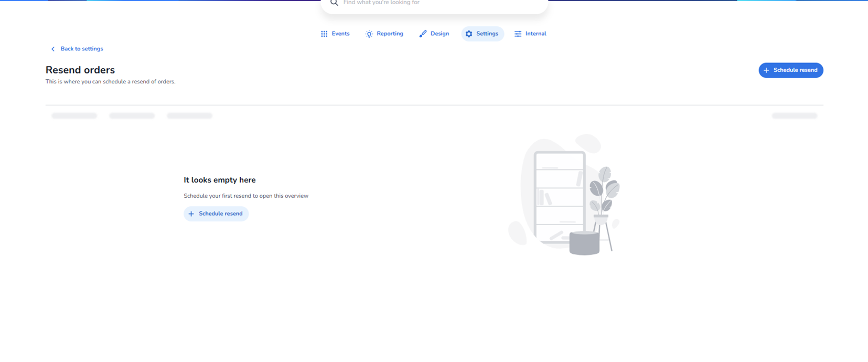Click the back chevron arrow icon

point(53,49)
